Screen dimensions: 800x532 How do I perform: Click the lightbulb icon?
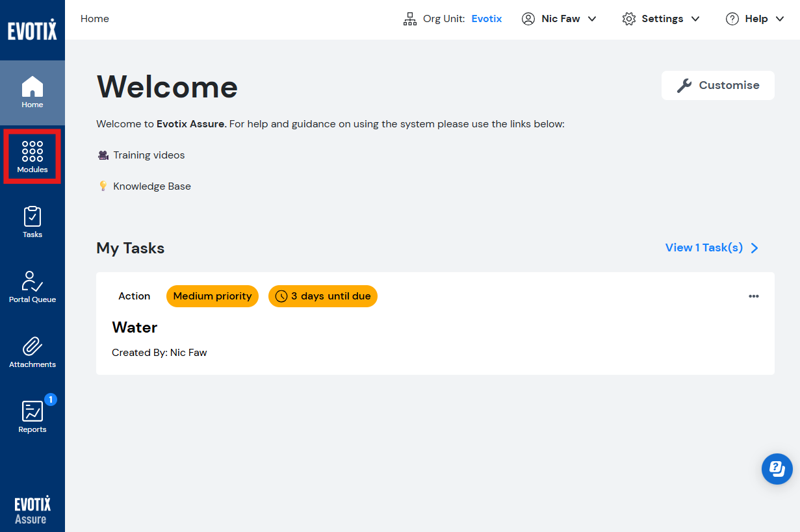pyautogui.click(x=103, y=186)
